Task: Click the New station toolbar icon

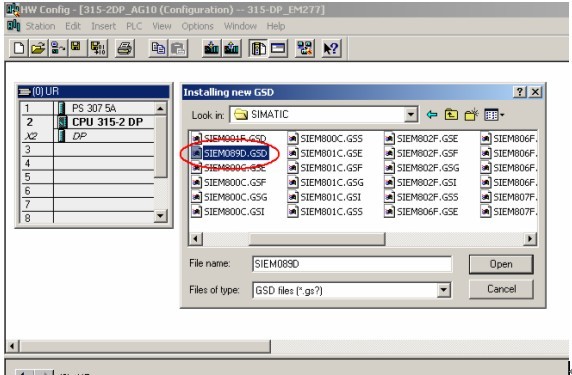Action: [19, 48]
